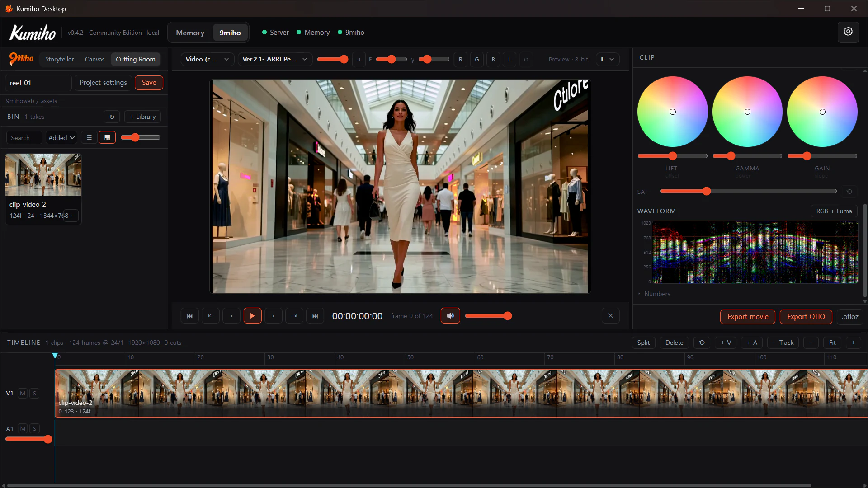
Task: Toggle luma channel view
Action: click(x=509, y=59)
